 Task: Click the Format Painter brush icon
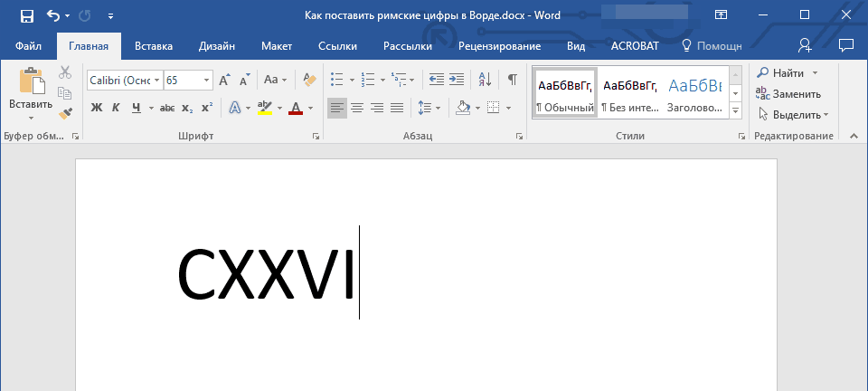(65, 114)
